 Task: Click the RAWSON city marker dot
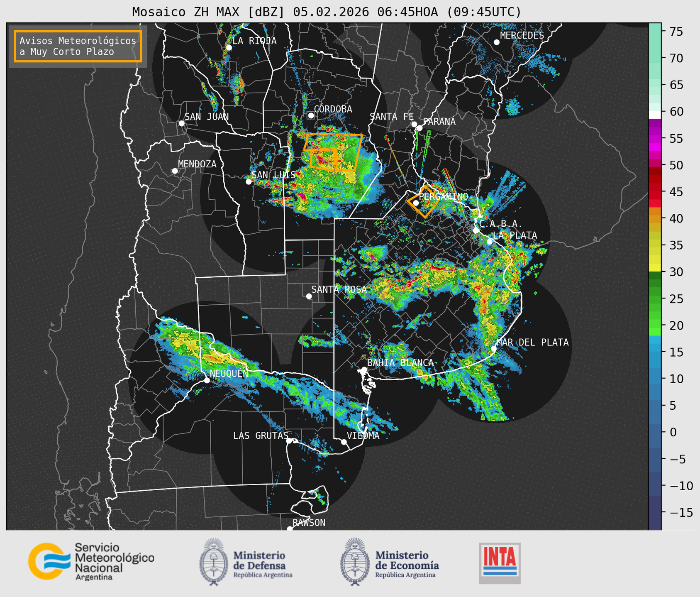point(290,529)
